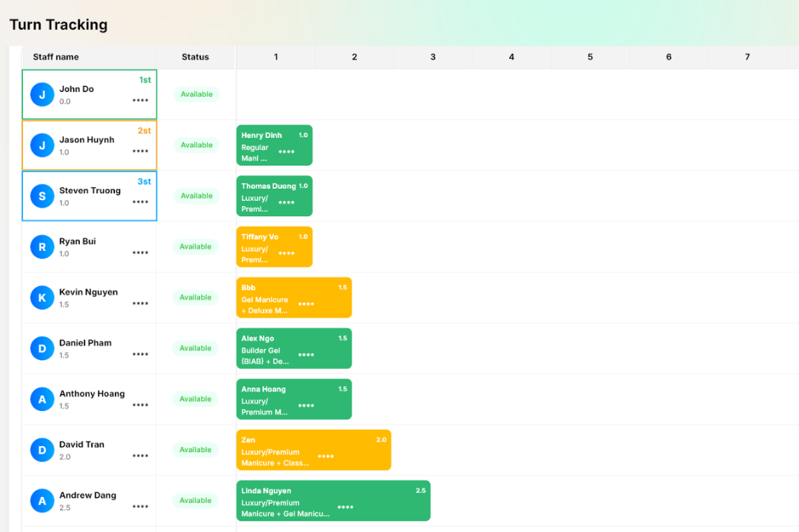Image resolution: width=799 pixels, height=532 pixels.
Task: Open Ryan Bui's four-dot options menu
Action: click(x=140, y=253)
